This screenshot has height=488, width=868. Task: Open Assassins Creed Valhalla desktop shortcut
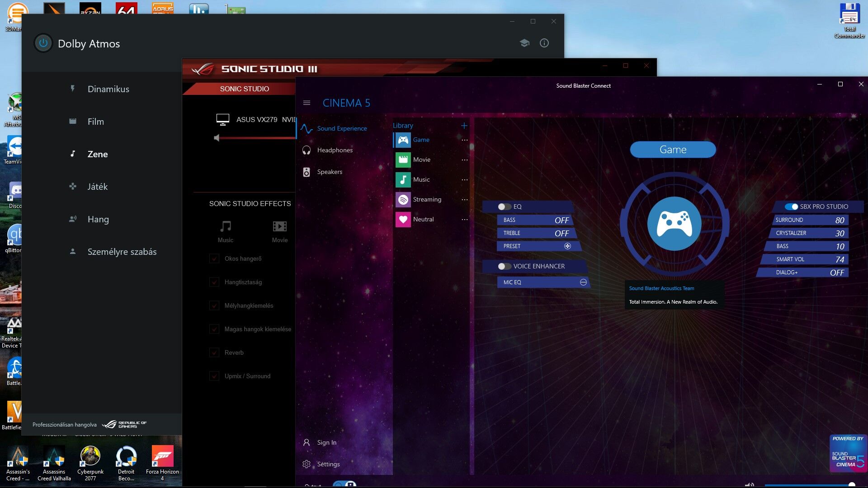[x=54, y=463]
